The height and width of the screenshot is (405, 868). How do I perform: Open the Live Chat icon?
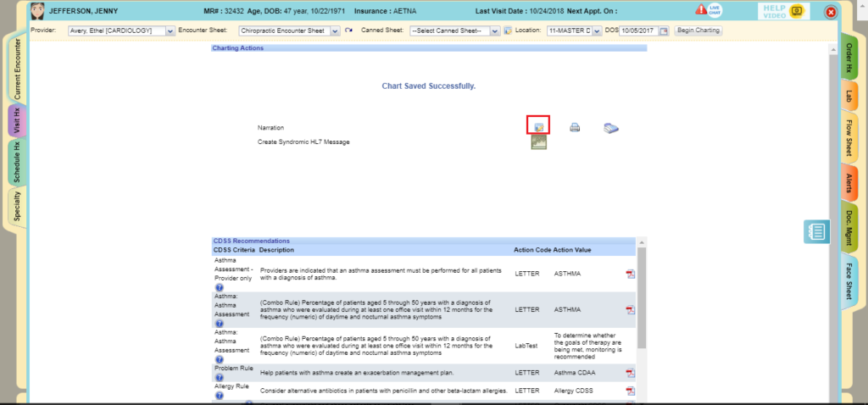pos(715,10)
